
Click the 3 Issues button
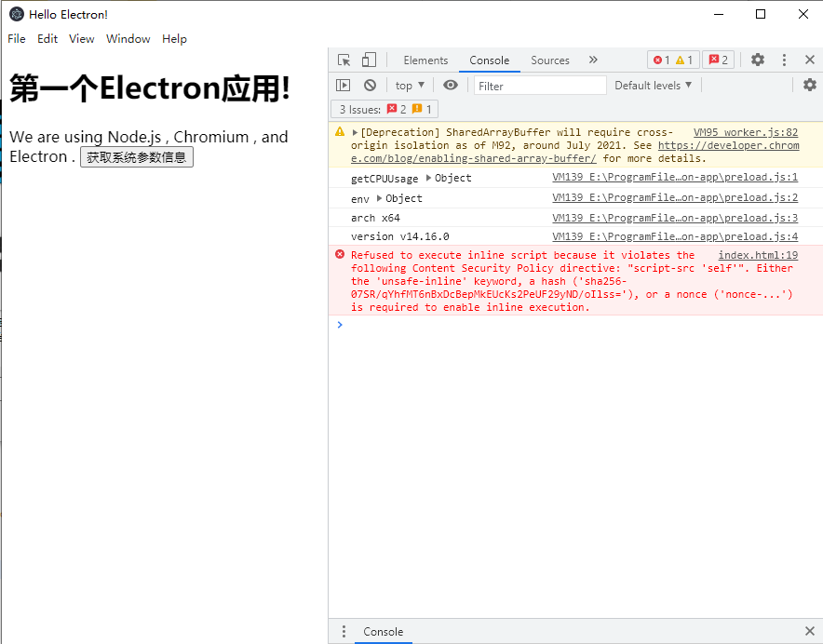point(385,109)
